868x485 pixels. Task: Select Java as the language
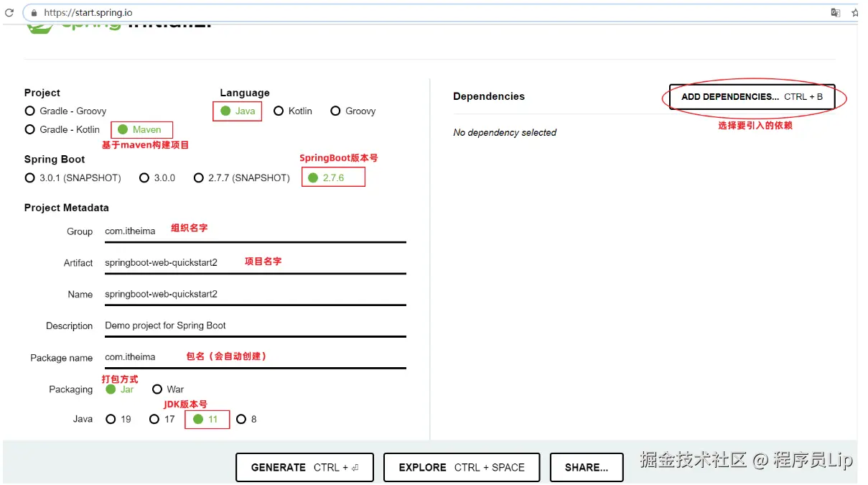tap(238, 111)
